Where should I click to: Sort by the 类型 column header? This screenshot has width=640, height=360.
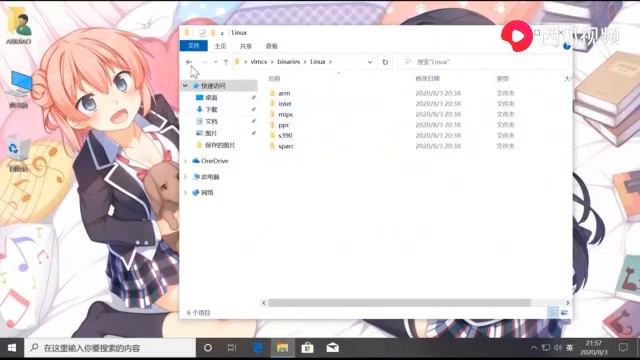coord(502,78)
